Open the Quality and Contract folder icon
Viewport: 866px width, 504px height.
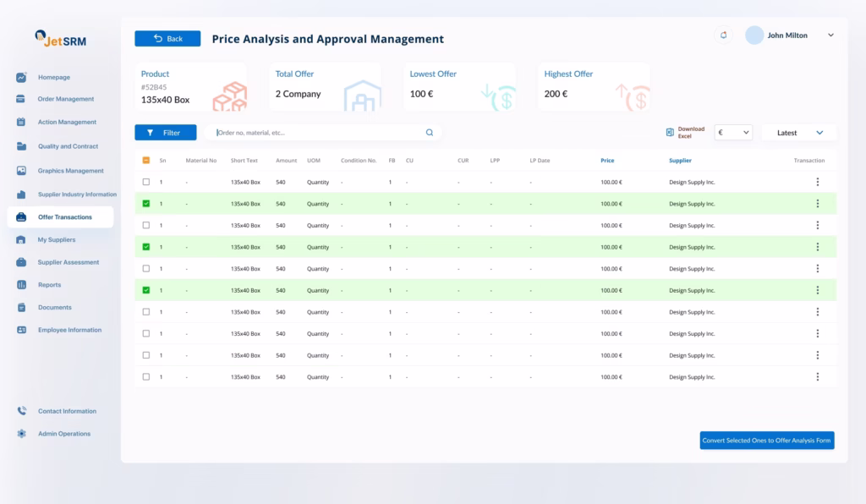[21, 146]
